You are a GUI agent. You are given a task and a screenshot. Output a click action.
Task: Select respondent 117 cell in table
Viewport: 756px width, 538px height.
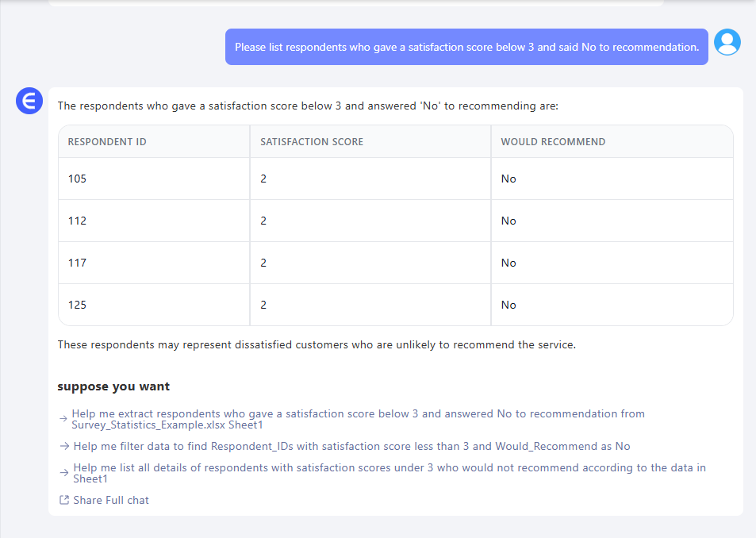[x=78, y=263]
